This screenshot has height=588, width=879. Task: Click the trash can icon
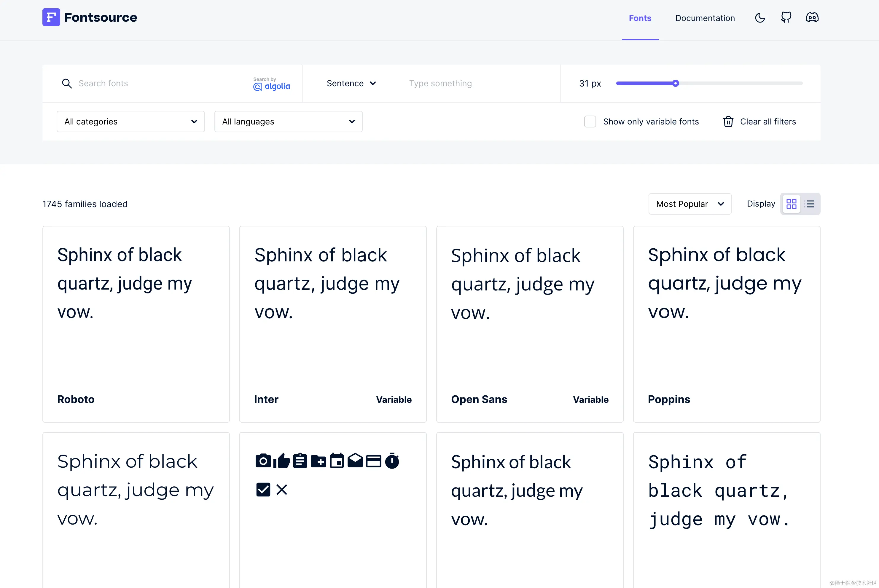click(728, 122)
